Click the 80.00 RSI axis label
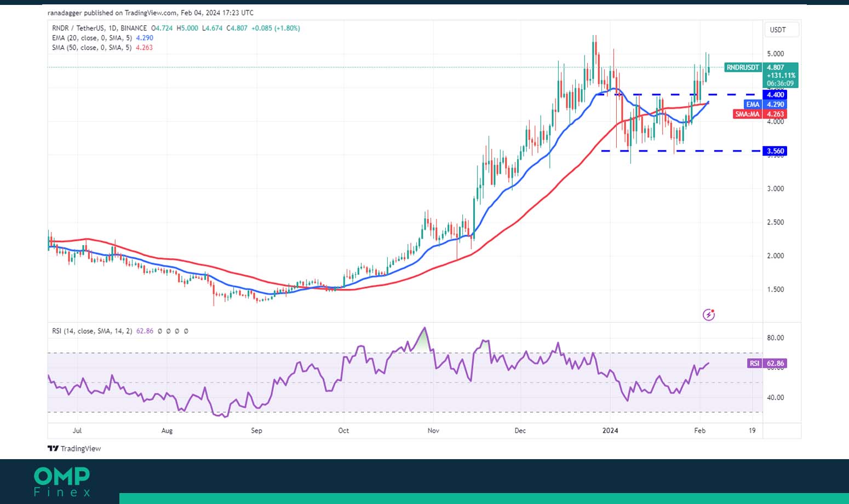Screen dimensions: 849x504 776,338
